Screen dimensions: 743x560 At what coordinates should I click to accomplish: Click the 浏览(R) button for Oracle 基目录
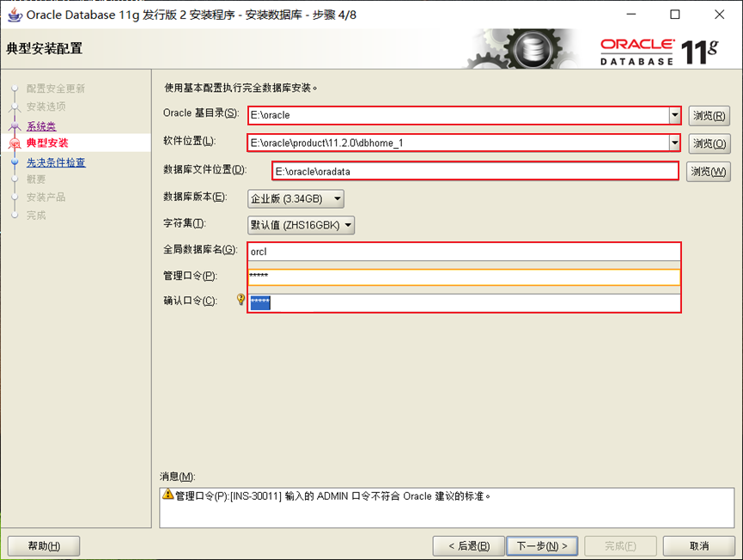tap(710, 114)
